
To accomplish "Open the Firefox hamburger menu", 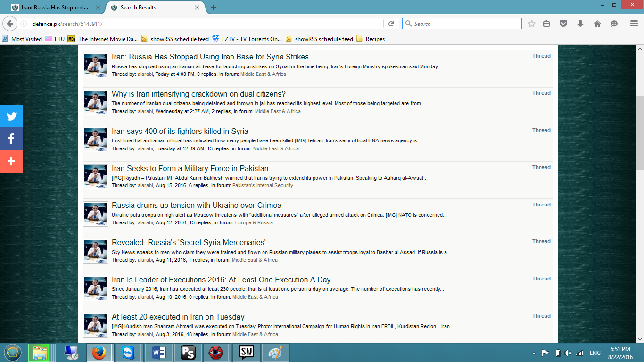I will tap(634, 24).
